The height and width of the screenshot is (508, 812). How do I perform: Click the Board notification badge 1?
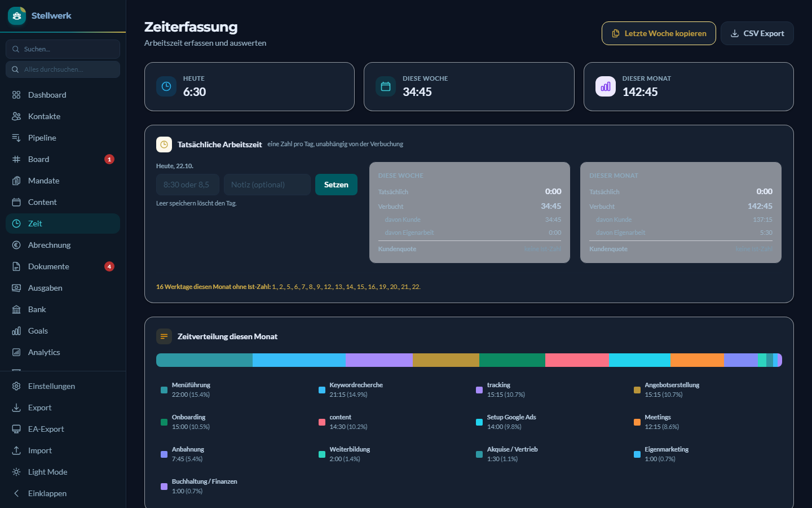[109, 159]
